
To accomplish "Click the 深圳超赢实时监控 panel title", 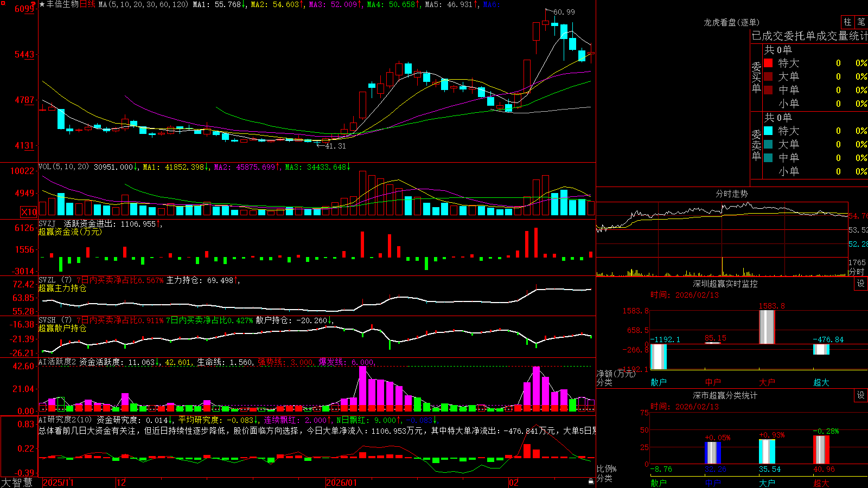I will click(x=725, y=284).
